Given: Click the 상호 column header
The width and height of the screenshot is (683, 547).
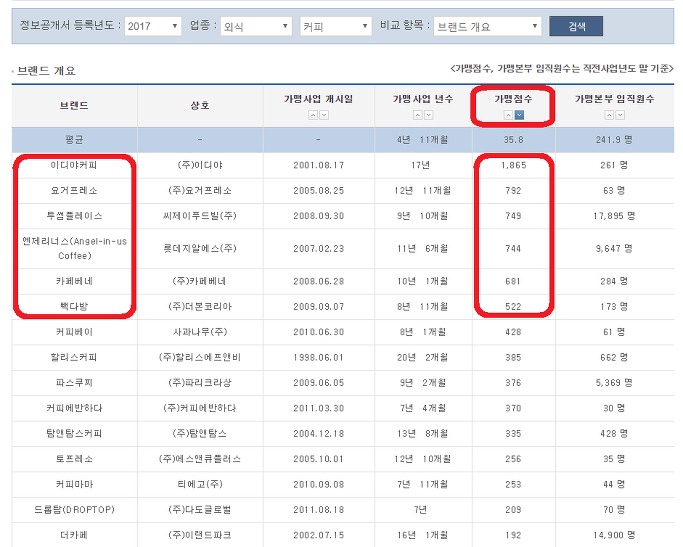Looking at the screenshot, I should pyautogui.click(x=200, y=105).
